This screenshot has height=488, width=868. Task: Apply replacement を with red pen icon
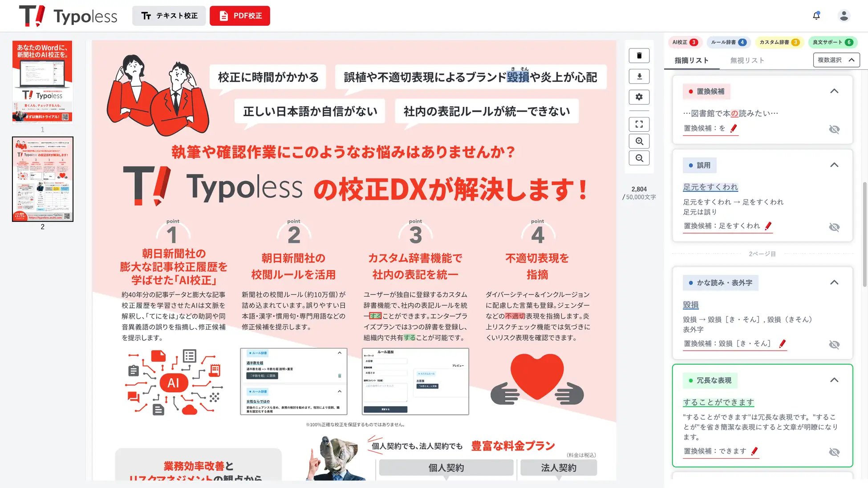(734, 128)
